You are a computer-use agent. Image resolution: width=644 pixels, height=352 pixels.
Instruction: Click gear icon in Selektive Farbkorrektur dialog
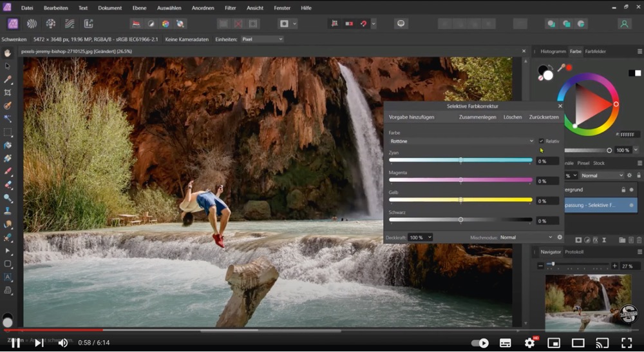pos(559,237)
